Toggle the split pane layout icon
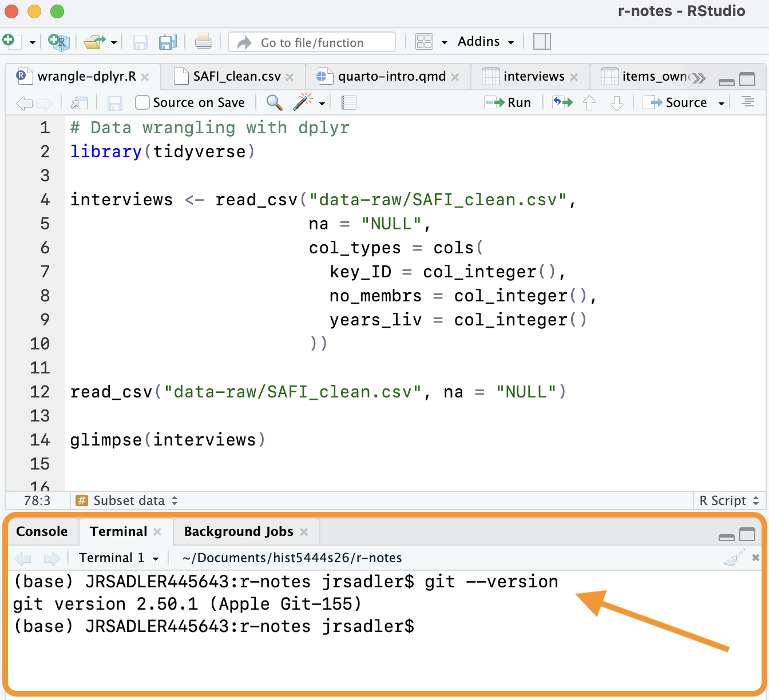 pos(541,41)
